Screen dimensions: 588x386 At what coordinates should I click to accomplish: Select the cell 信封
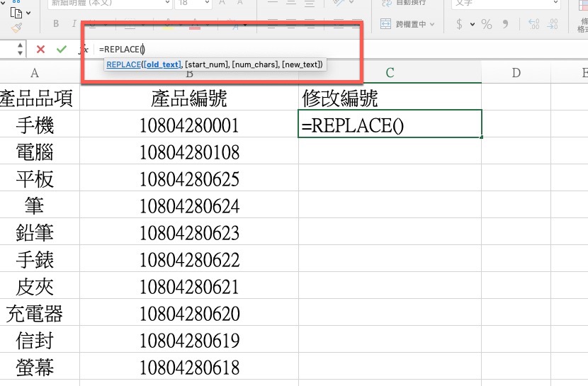click(40, 340)
